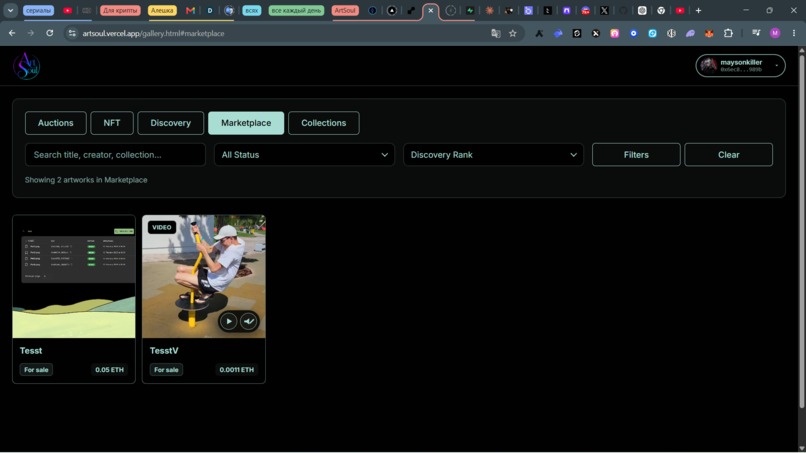Open the media control icon
This screenshot has height=453, width=806.
coord(756,33)
